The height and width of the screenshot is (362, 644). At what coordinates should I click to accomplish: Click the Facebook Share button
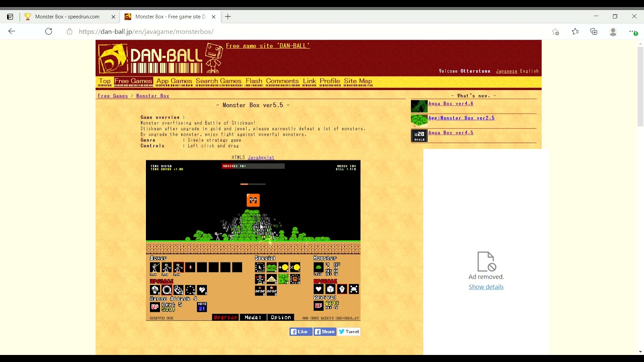click(325, 331)
